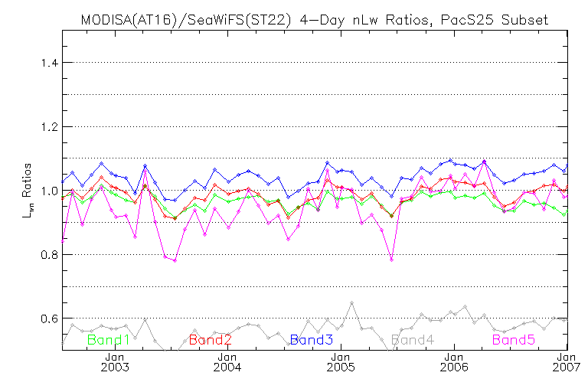Screen dimensions: 588x392
Task: Click Band4 gray peak after Jan 2005
Action: click(x=351, y=302)
